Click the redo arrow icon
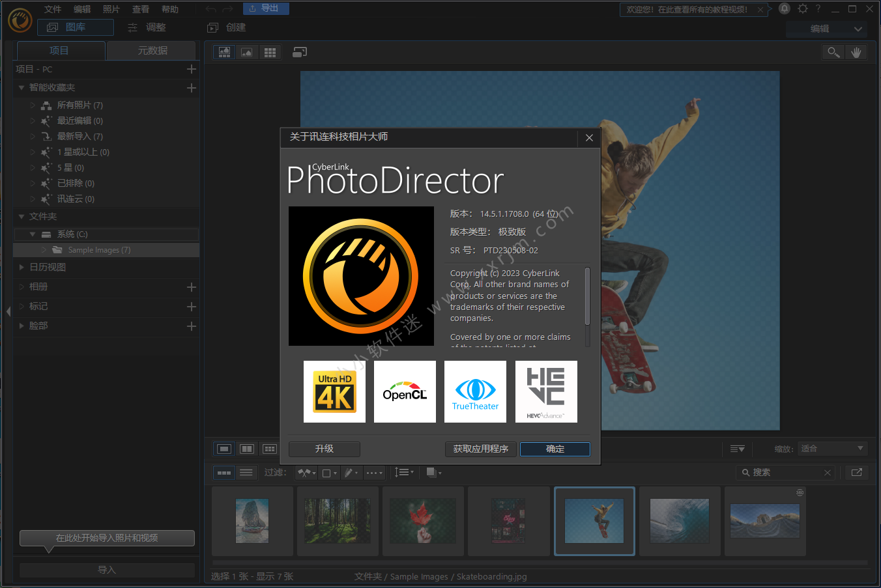The height and width of the screenshot is (588, 881). (x=227, y=9)
